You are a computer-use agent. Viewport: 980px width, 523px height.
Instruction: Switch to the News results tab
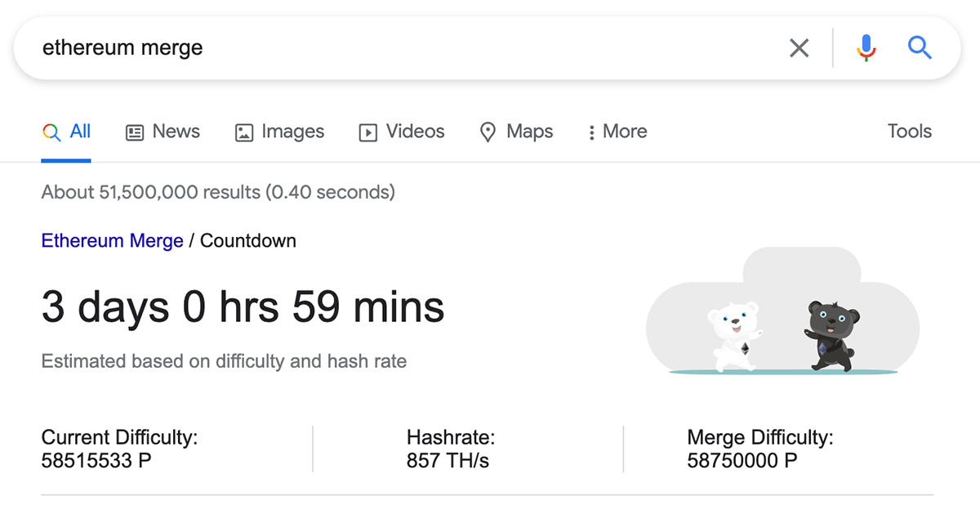click(x=163, y=132)
